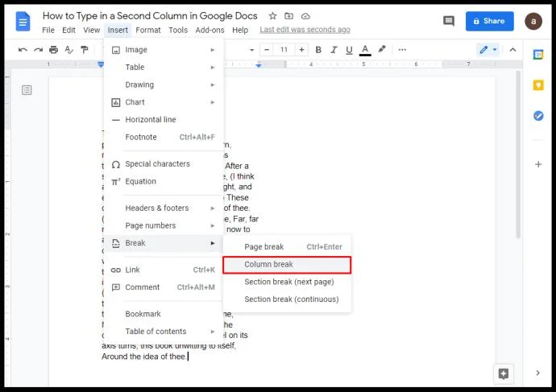This screenshot has height=392, width=556.
Task: Insert a Bookmark
Action: tap(164, 314)
